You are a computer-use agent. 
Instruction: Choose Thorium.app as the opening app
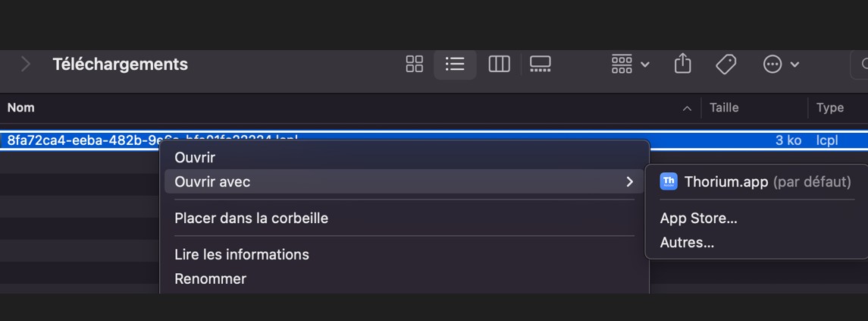pyautogui.click(x=755, y=181)
